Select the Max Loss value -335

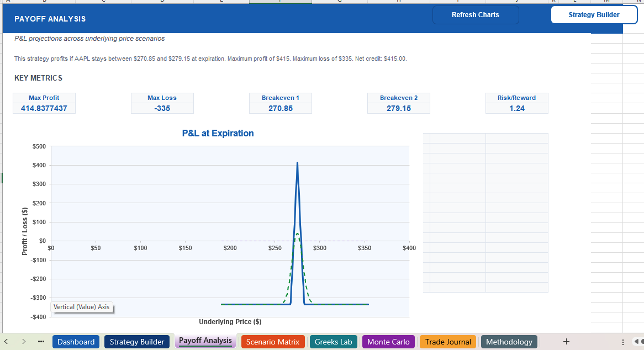[x=162, y=108]
